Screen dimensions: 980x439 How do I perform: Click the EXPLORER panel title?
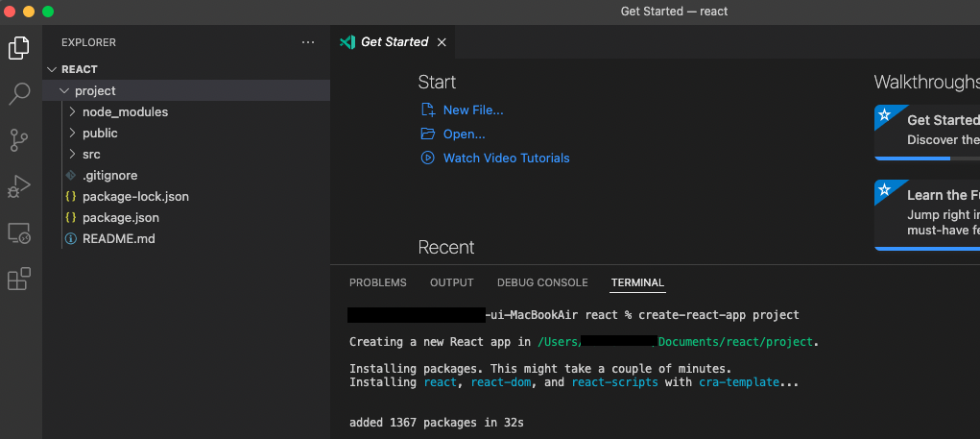point(88,42)
